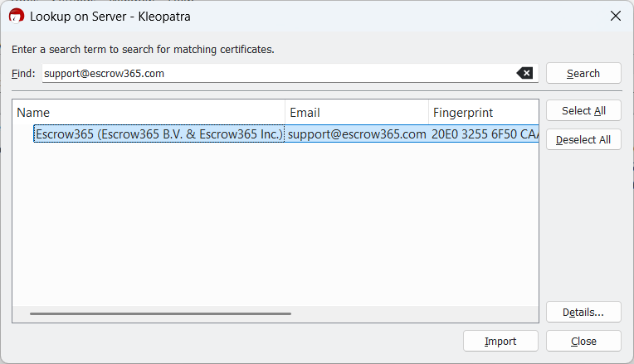Click the scrollbar track right of the thumb
Image resolution: width=634 pixels, height=364 pixels.
pyautogui.click(x=415, y=313)
